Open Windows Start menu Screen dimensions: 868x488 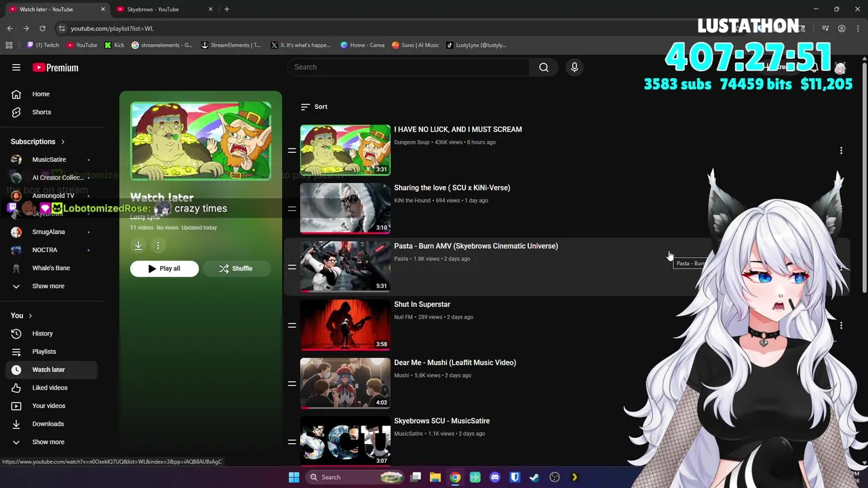[x=294, y=477]
